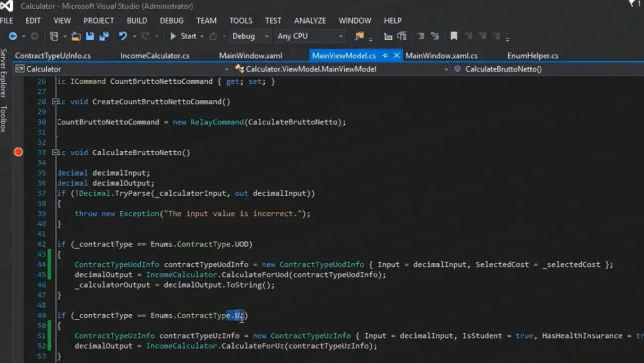Open the Server Explorer side panel
644x363 pixels.
[4, 73]
